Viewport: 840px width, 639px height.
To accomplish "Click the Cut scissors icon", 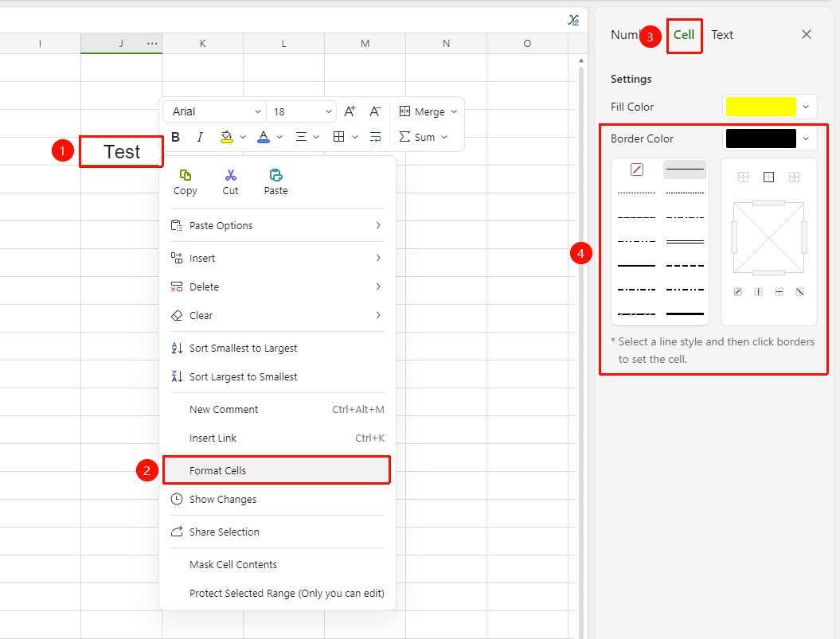I will click(x=230, y=175).
